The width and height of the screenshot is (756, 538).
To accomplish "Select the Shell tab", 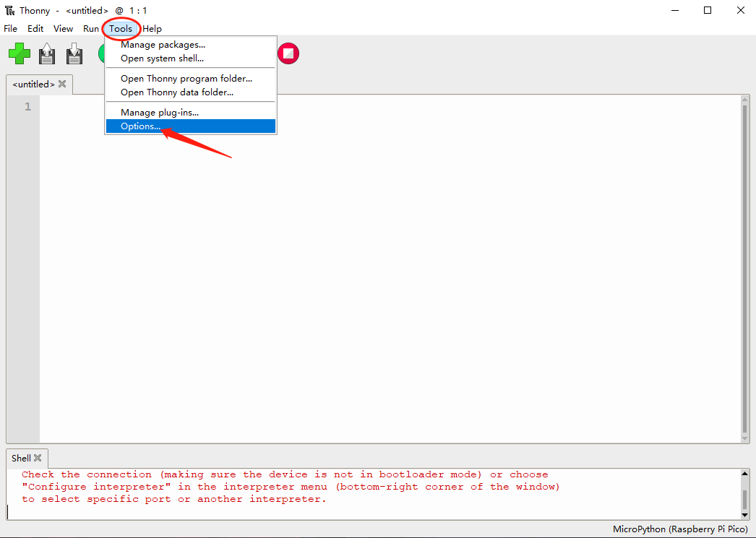I will (21, 458).
